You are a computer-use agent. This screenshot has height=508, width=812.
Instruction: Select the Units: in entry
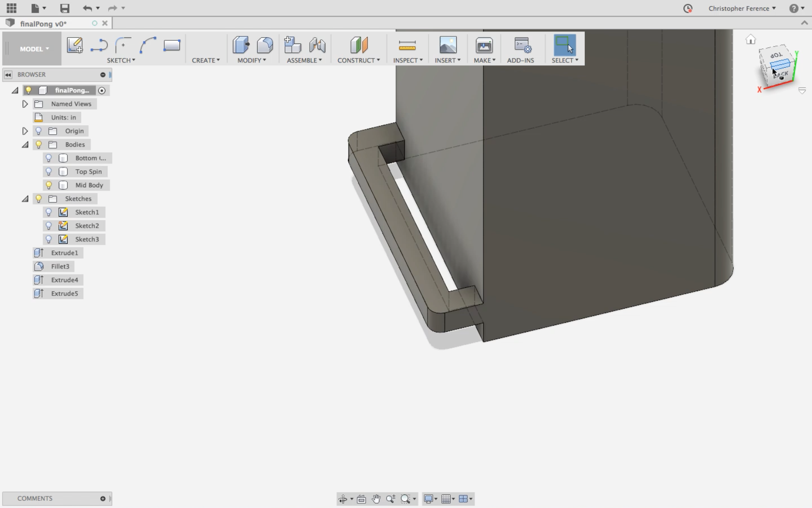point(57,118)
